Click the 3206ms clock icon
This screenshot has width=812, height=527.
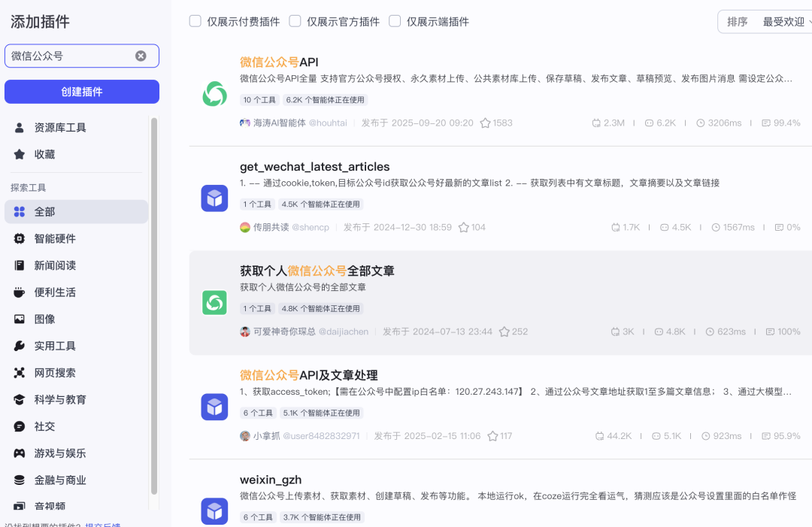(701, 123)
